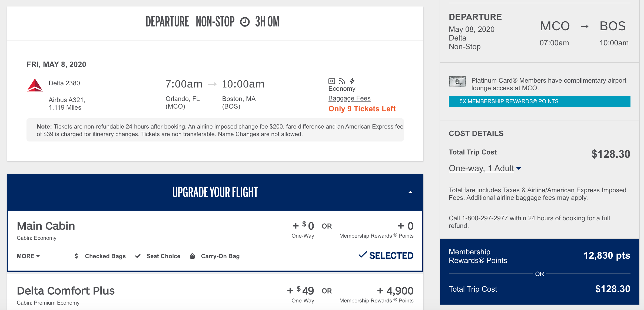The image size is (644, 310).
Task: Click the clock icon beside 3H 0M
Action: (245, 22)
